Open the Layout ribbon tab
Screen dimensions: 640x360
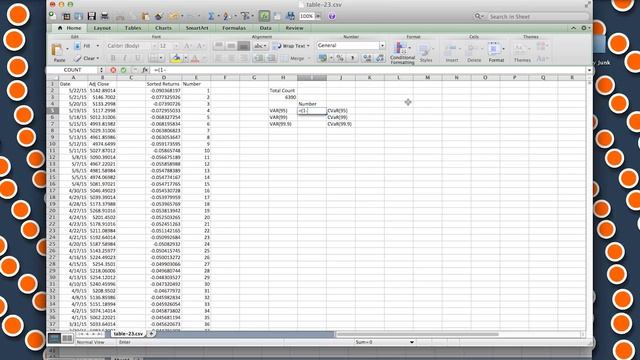[102, 28]
